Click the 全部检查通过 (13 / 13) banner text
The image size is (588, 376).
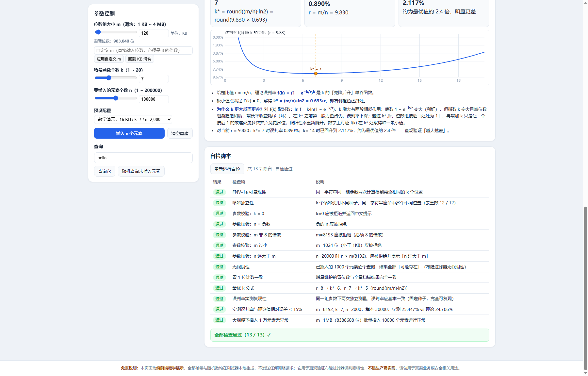pyautogui.click(x=243, y=335)
